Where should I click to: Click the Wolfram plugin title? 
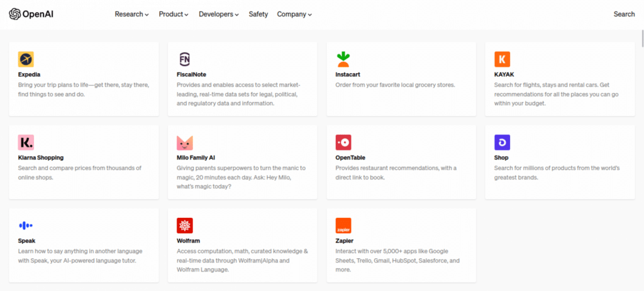click(x=189, y=241)
